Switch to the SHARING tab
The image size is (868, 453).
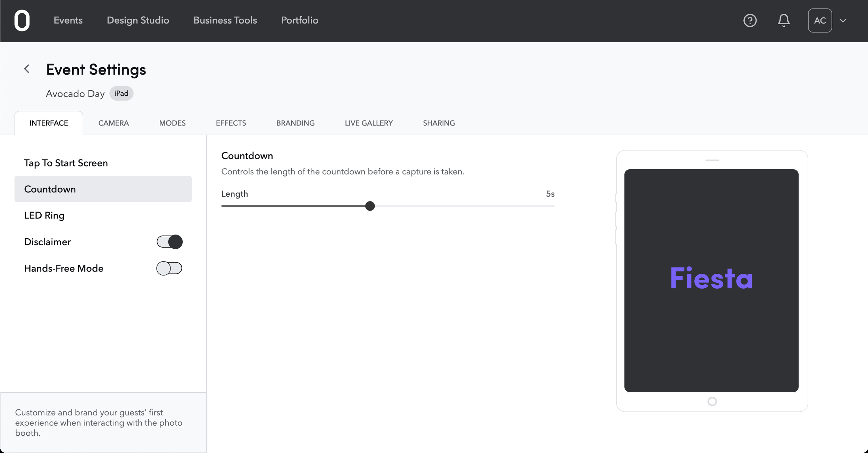coord(439,123)
